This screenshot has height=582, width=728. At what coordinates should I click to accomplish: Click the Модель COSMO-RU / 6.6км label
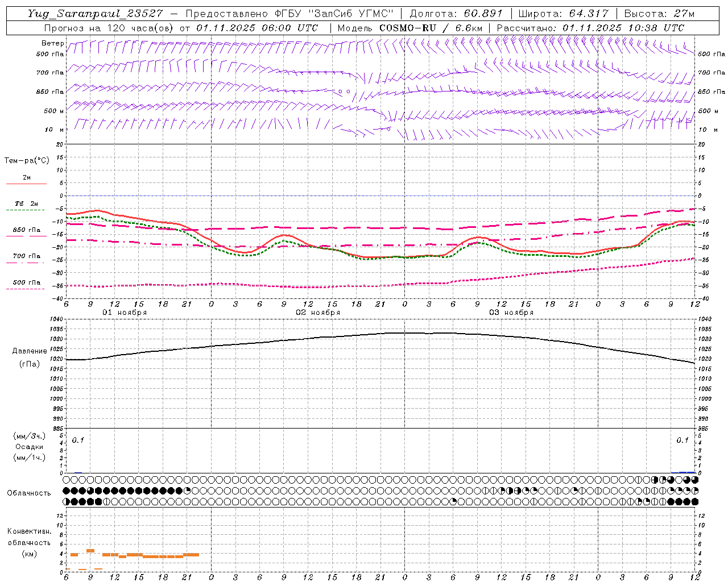coord(410,28)
